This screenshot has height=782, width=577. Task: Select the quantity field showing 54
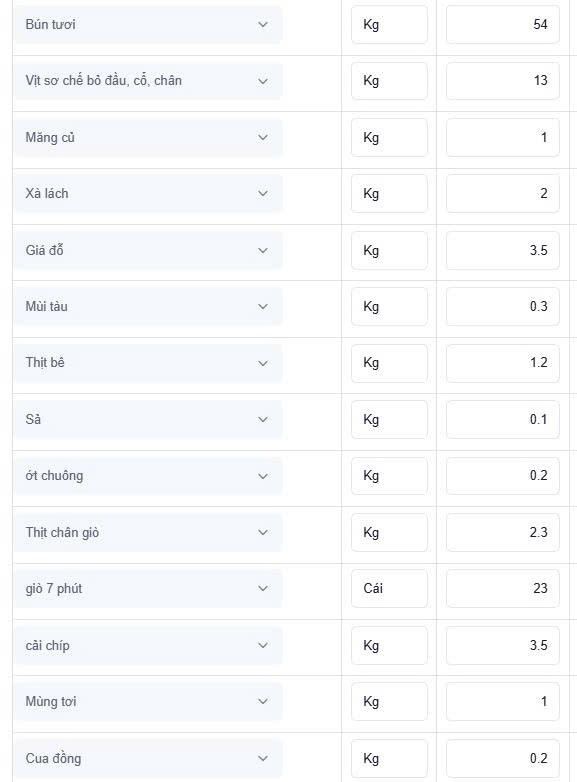click(x=503, y=24)
